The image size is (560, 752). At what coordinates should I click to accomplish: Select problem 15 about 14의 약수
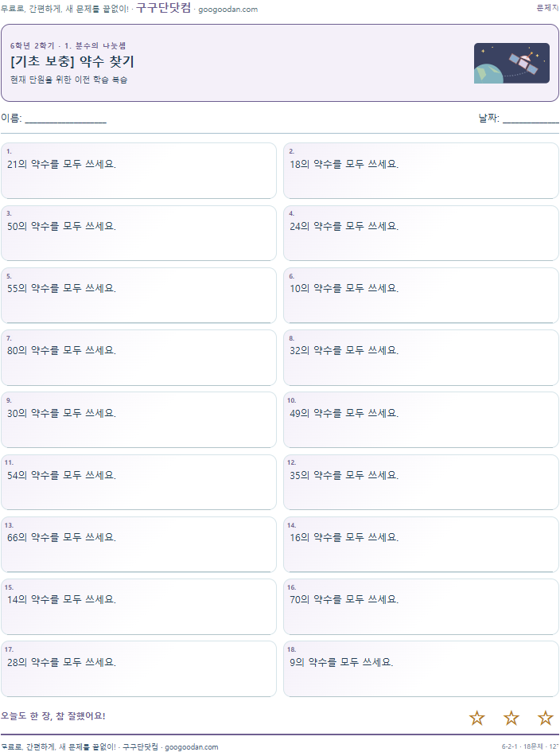coord(138,606)
